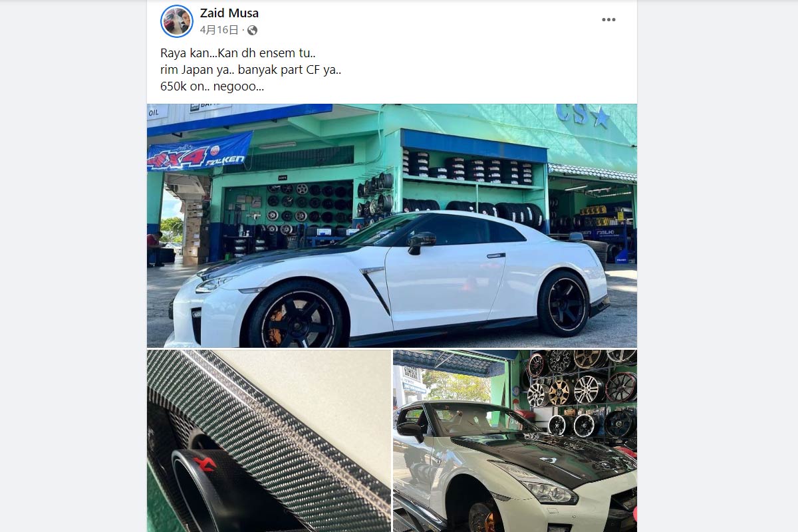The image size is (798, 532).
Task: Open the large white GT-R side photo
Action: pos(392,225)
